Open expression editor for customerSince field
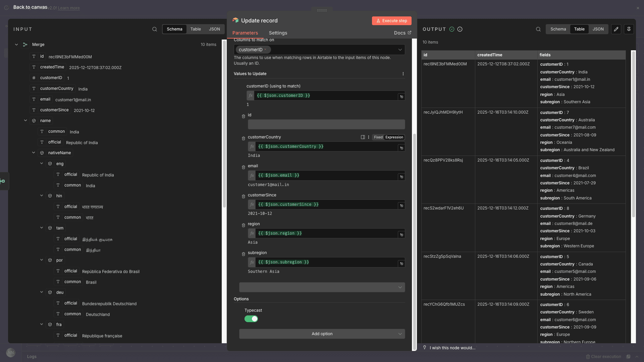 pyautogui.click(x=401, y=205)
